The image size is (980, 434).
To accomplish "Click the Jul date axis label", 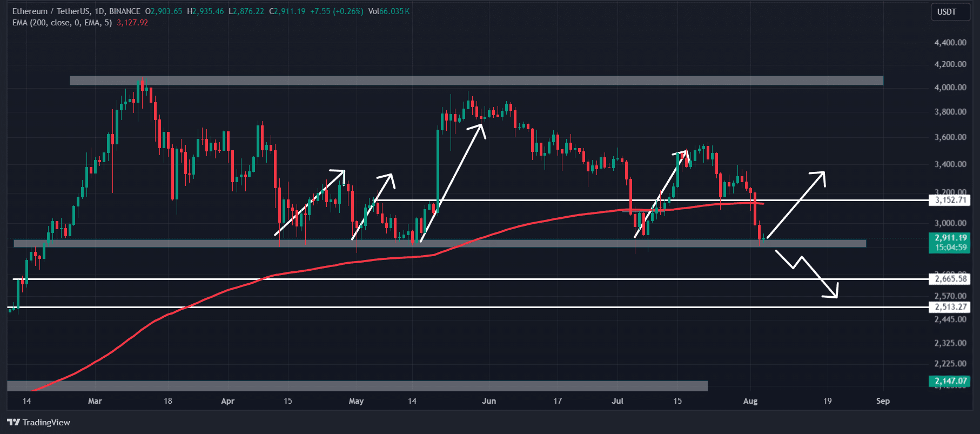I will click(617, 401).
